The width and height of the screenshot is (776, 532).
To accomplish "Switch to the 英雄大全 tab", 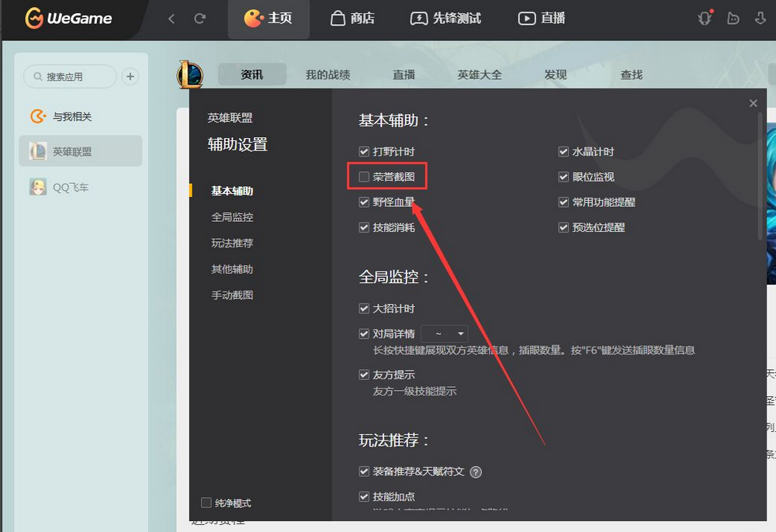I will click(x=480, y=74).
